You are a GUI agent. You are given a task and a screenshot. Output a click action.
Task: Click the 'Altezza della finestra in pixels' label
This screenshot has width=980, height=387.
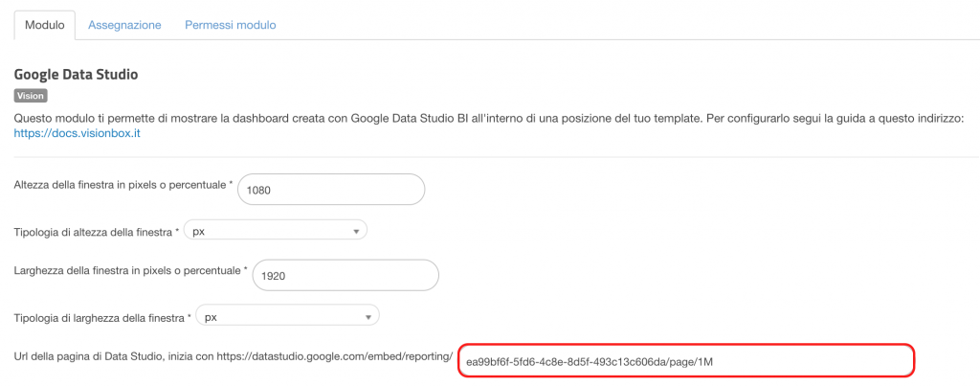pyautogui.click(x=123, y=185)
